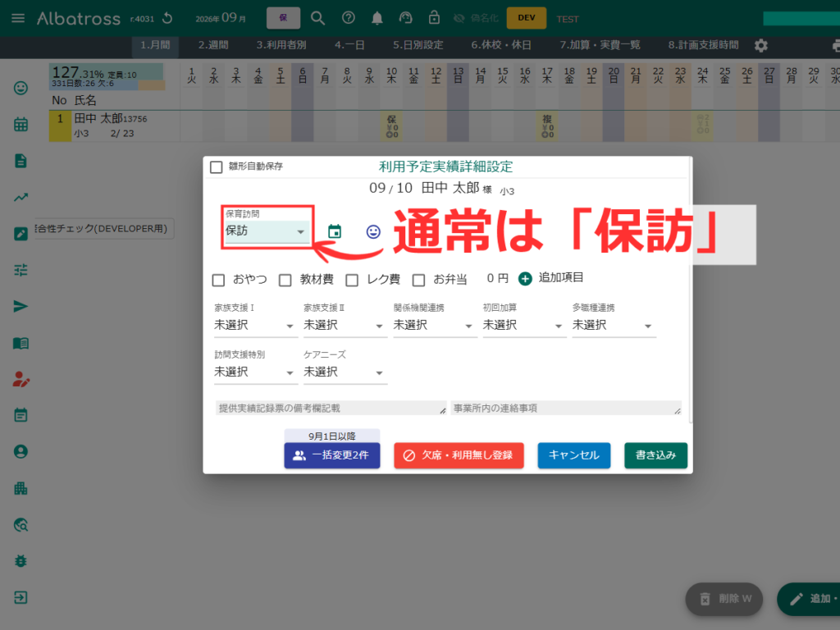Click キャンセル button

[573, 455]
